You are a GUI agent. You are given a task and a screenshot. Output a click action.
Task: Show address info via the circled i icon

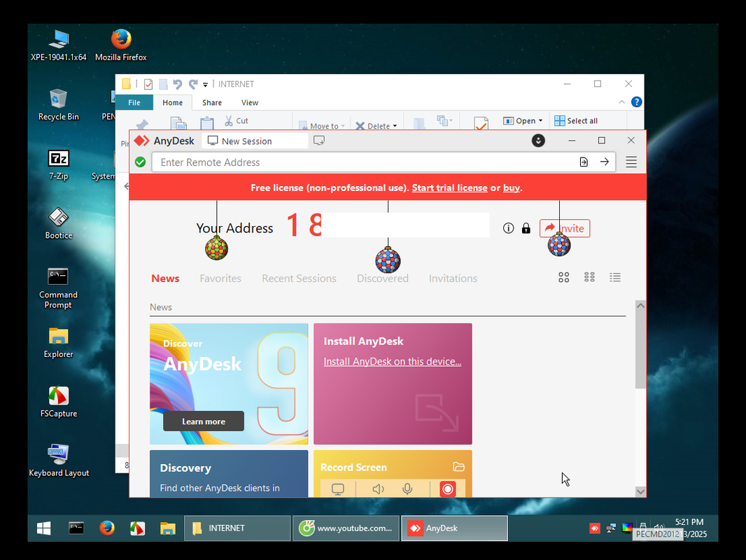(x=508, y=228)
